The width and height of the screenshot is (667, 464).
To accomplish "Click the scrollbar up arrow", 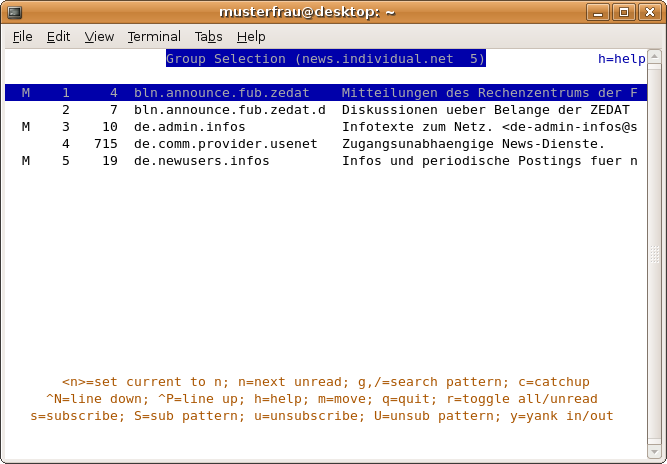I will (654, 57).
